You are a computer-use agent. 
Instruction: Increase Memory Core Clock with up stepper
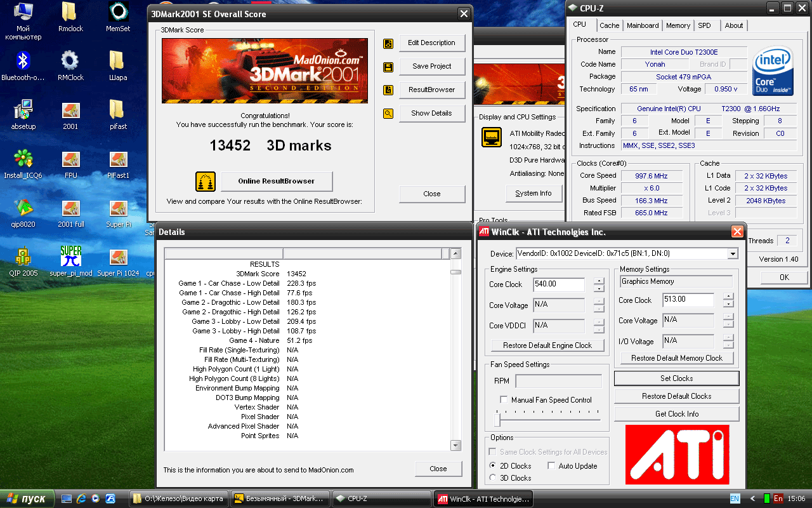point(728,296)
